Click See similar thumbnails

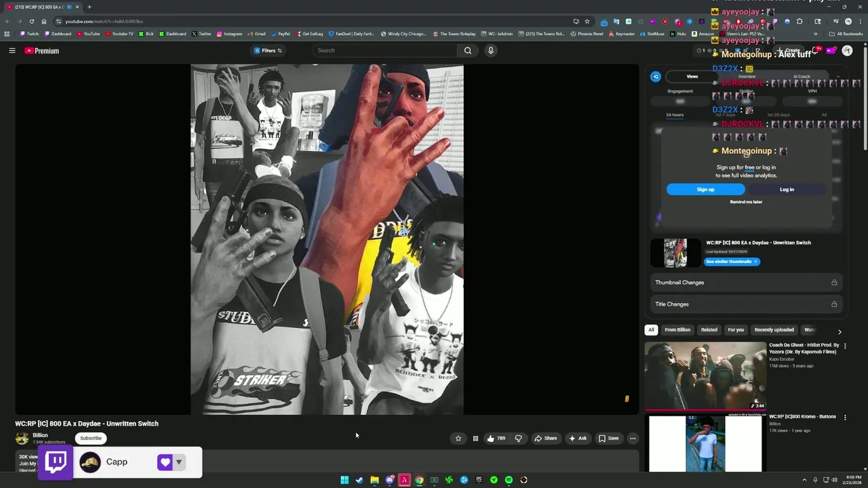(x=732, y=262)
